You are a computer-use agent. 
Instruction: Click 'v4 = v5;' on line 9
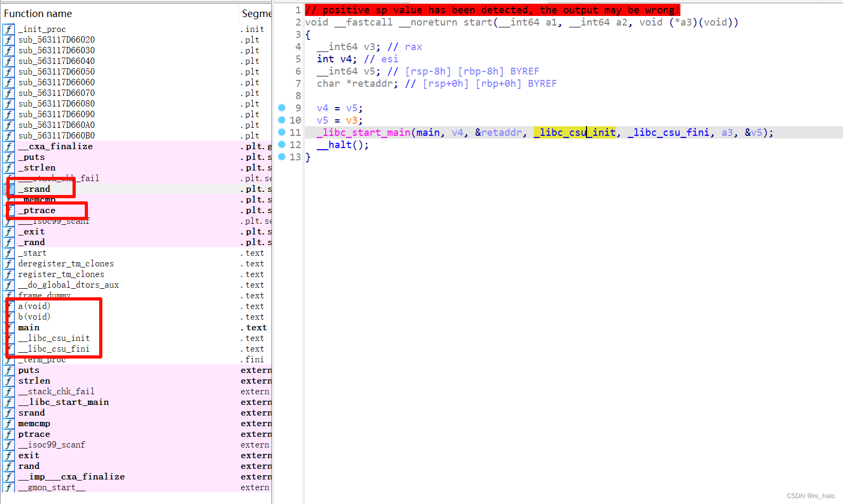pyautogui.click(x=340, y=108)
